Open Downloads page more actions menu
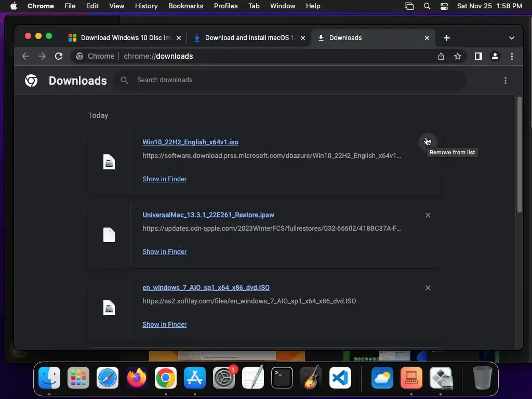The height and width of the screenshot is (399, 532). 505,81
